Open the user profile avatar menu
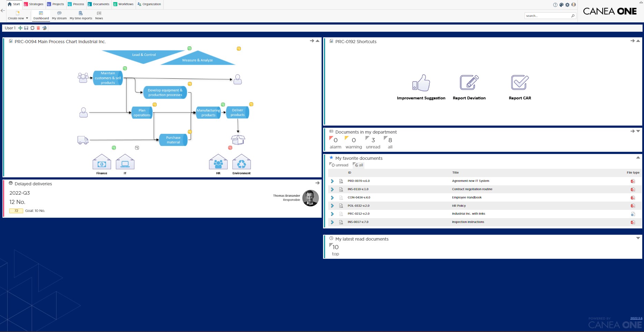This screenshot has height=332, width=644. point(574,4)
